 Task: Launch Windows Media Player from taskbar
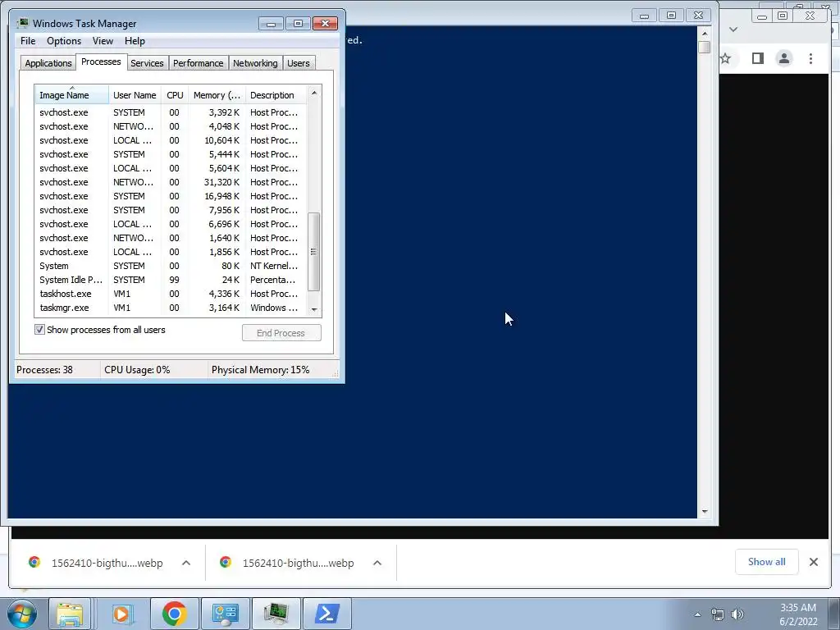coord(122,614)
